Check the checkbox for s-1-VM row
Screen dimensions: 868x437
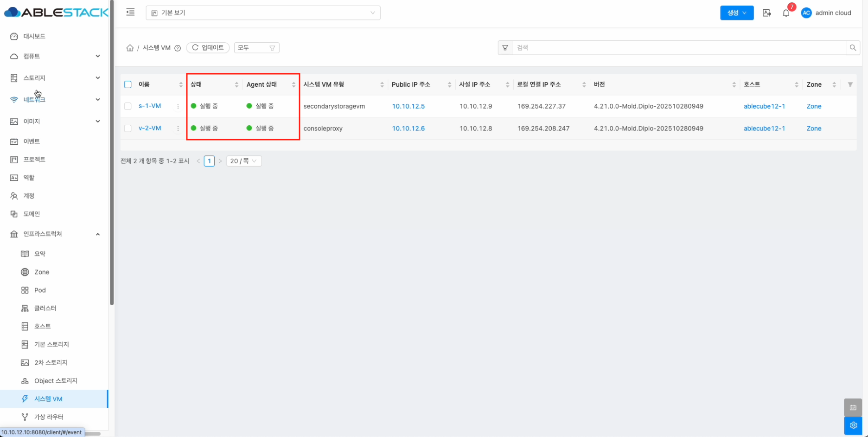click(128, 106)
